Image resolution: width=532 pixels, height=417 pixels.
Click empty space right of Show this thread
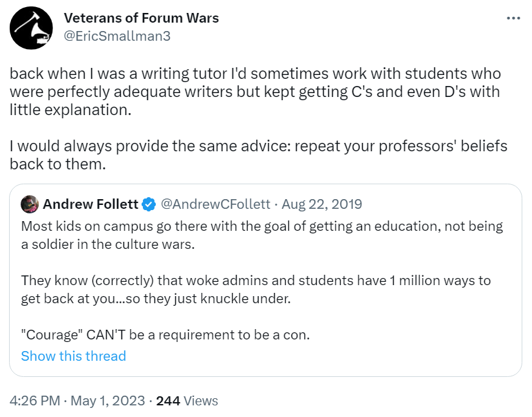click(323, 356)
